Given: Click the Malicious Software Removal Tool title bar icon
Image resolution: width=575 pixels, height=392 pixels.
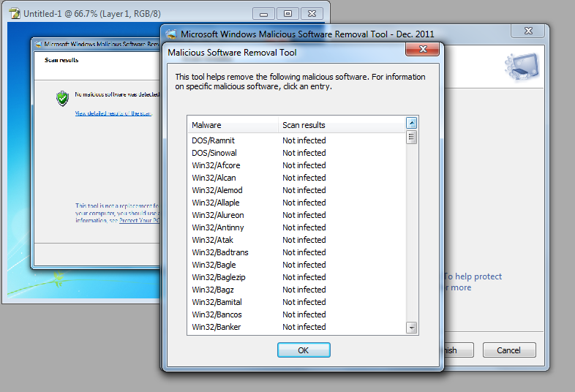Looking at the screenshot, I should tap(171, 34).
